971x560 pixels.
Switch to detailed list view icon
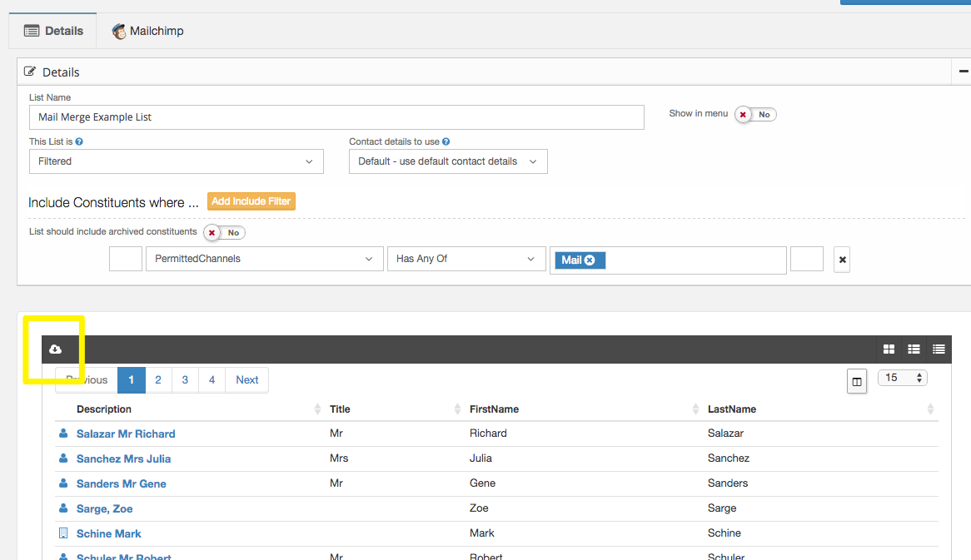coord(914,349)
